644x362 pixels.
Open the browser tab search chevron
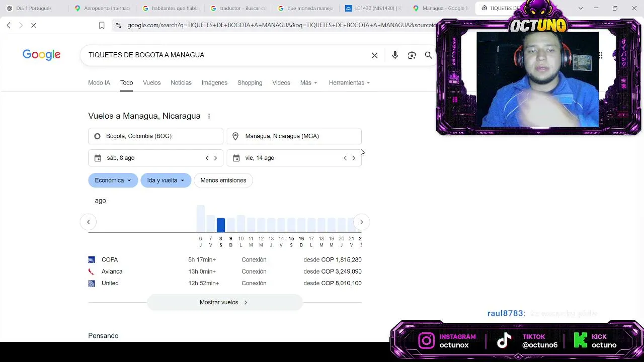(581, 9)
